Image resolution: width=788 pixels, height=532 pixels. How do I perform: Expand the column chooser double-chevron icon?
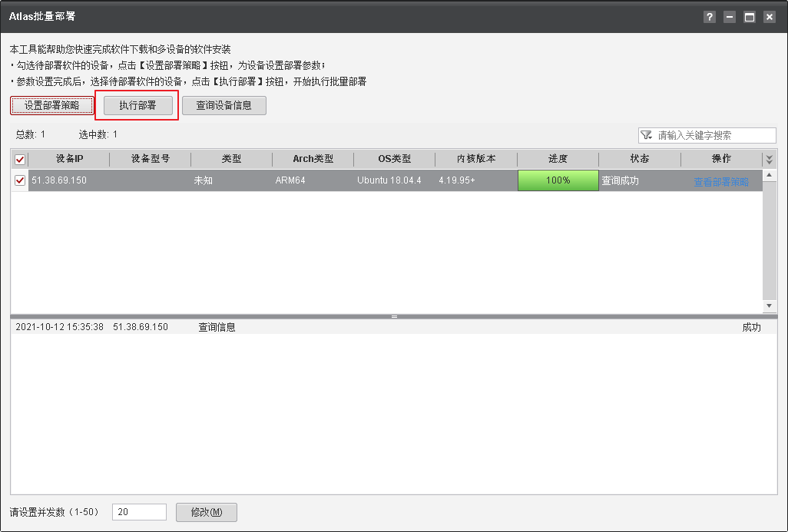(769, 159)
